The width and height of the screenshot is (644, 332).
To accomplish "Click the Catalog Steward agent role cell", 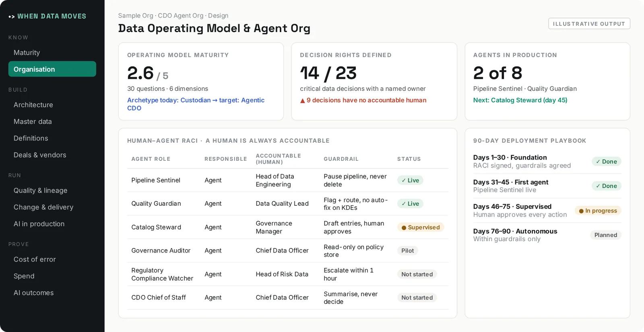I will 156,227.
